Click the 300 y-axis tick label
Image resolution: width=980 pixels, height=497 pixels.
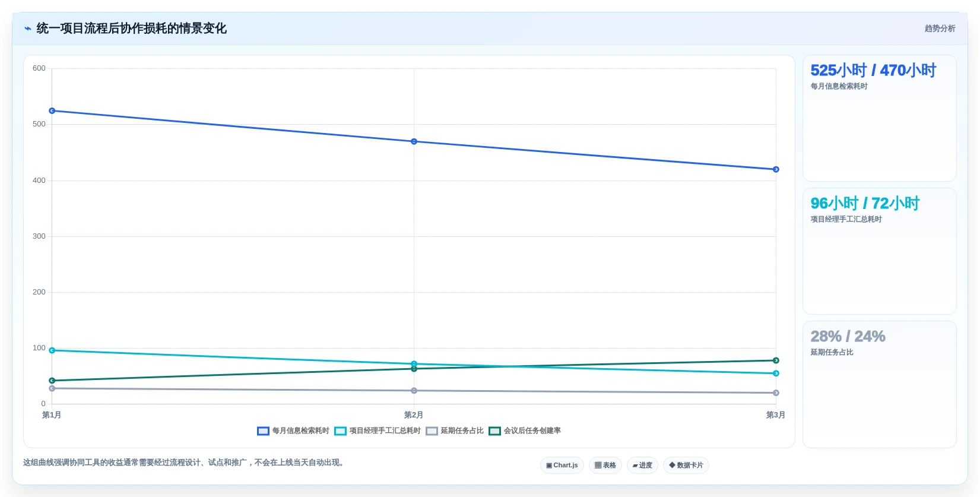(x=39, y=236)
